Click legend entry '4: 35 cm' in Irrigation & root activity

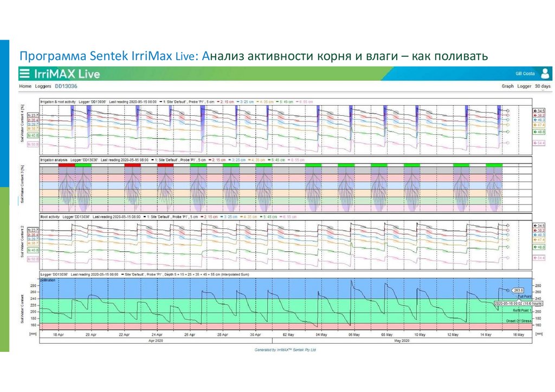[x=265, y=102]
